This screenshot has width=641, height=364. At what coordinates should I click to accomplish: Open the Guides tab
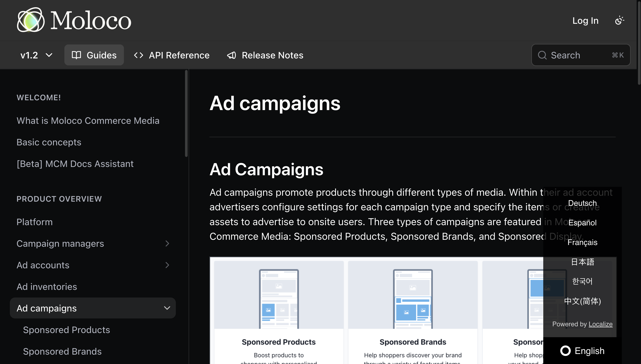coord(94,55)
